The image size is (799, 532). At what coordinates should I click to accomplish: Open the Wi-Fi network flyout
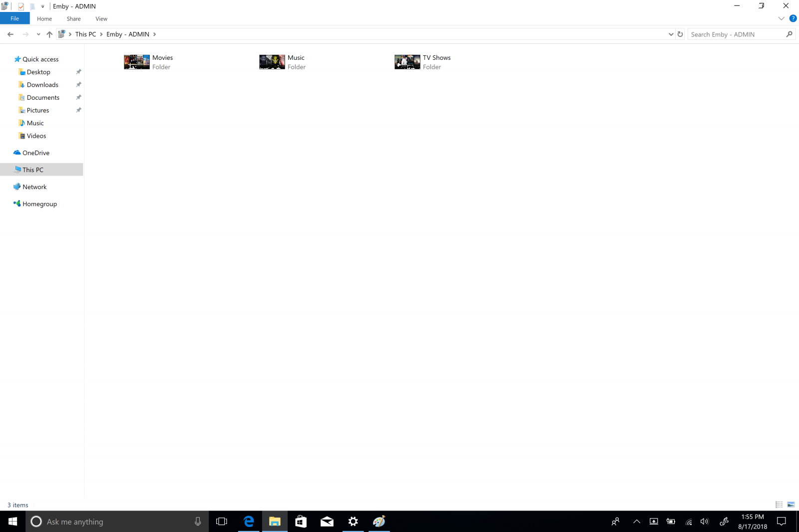point(689,522)
